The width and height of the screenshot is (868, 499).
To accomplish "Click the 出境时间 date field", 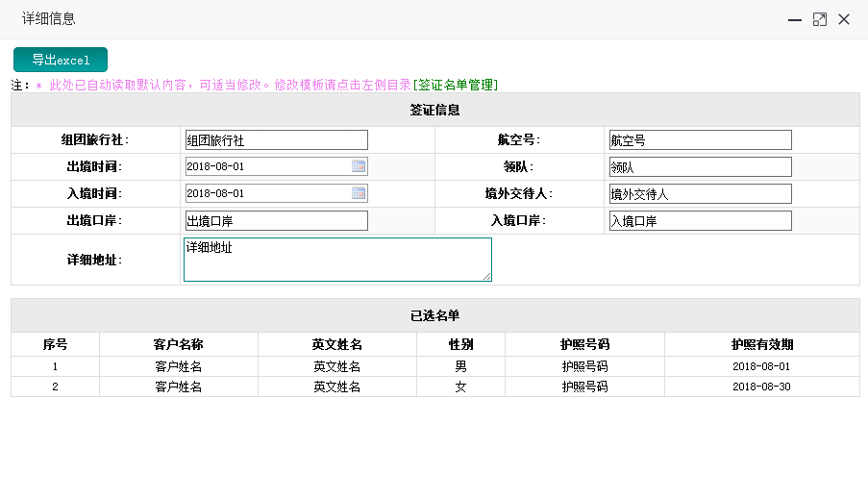I will point(266,166).
